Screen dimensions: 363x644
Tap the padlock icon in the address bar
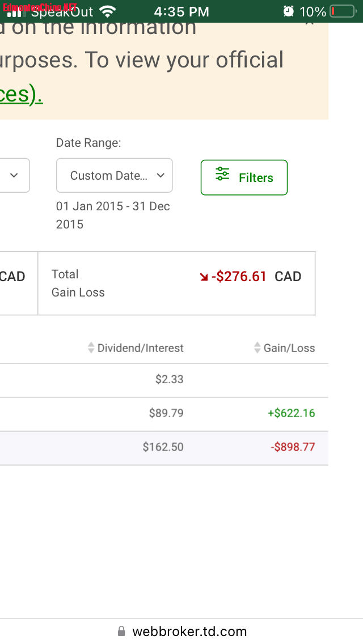click(x=121, y=632)
